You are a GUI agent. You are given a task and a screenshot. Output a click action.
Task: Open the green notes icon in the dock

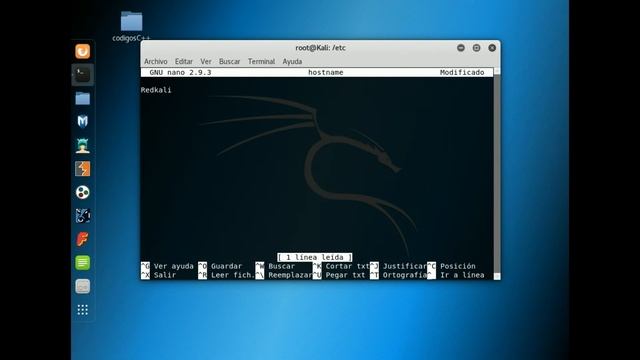(x=82, y=262)
